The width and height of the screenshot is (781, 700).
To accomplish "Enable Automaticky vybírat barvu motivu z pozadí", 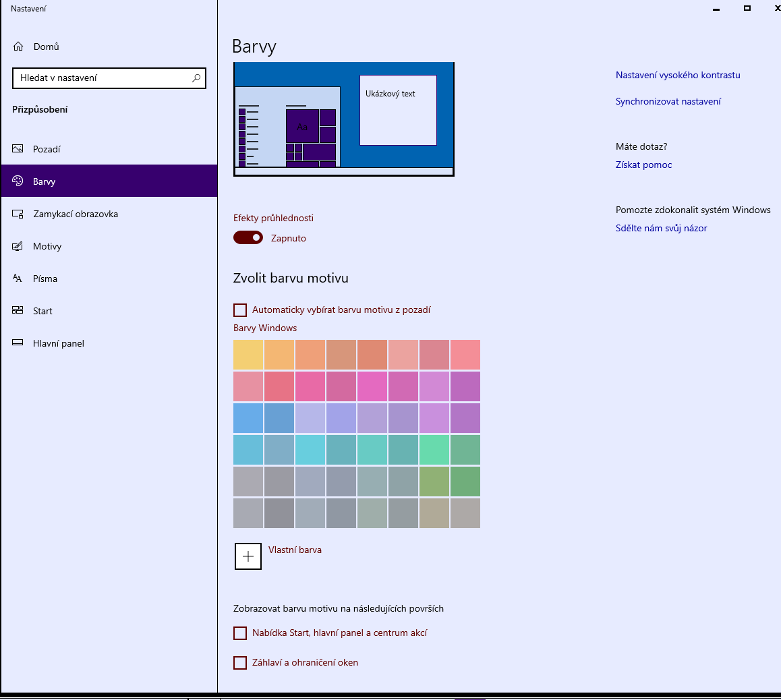I will coord(240,310).
